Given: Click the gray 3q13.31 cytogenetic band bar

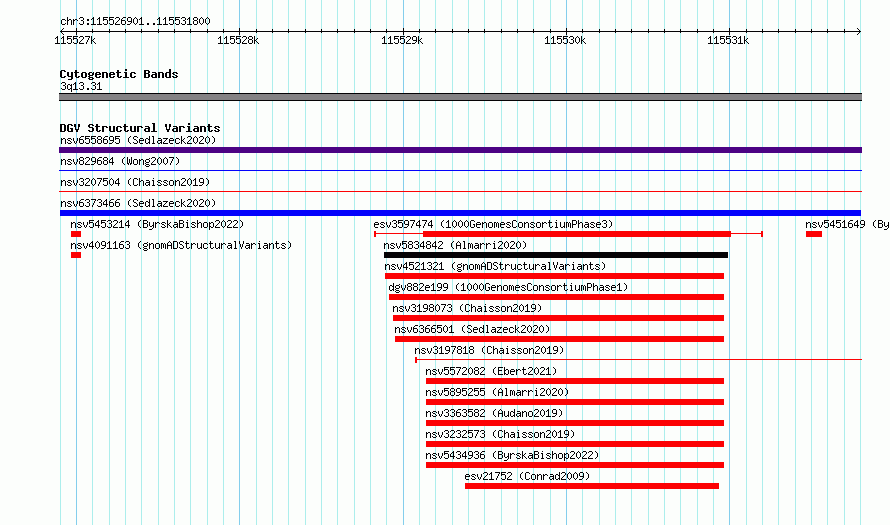Looking at the screenshot, I should 460,97.
